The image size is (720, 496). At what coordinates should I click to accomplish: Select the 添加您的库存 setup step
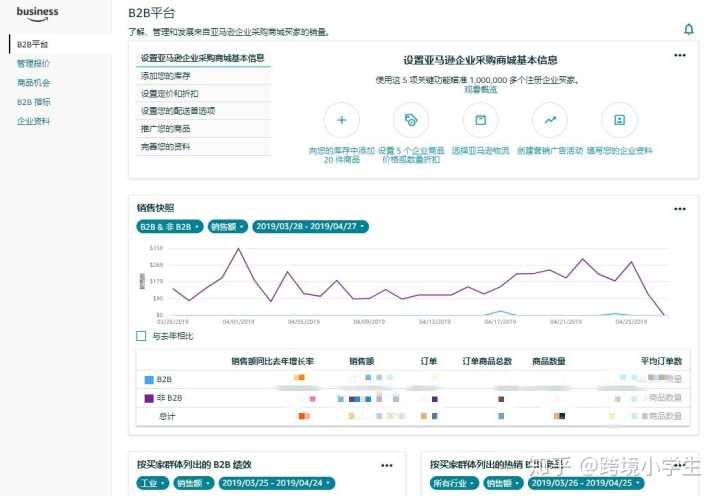point(165,76)
